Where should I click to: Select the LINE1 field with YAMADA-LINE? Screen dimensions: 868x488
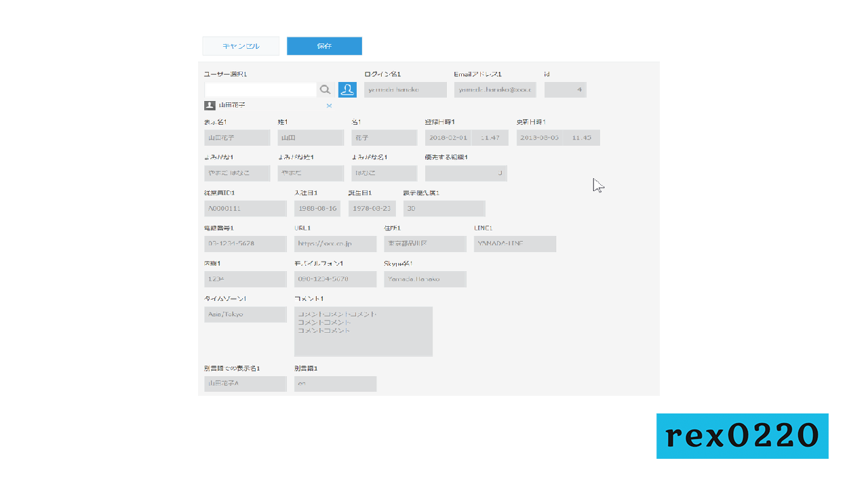(x=515, y=244)
